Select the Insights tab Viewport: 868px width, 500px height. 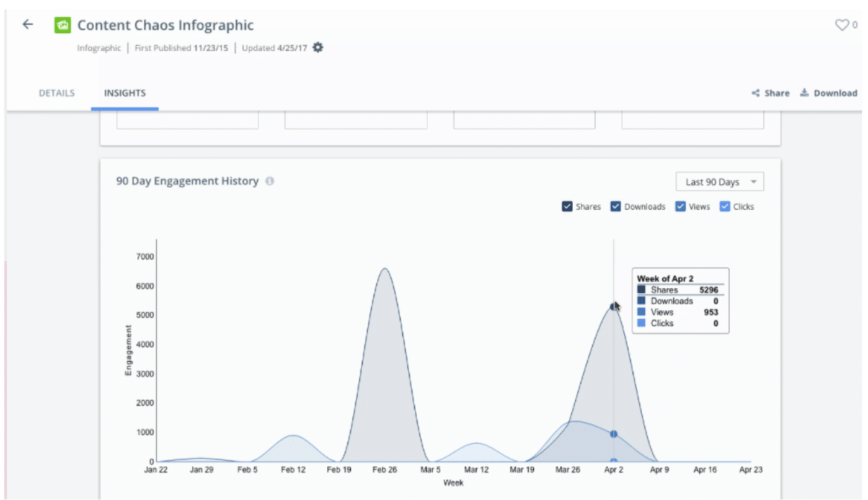click(123, 92)
